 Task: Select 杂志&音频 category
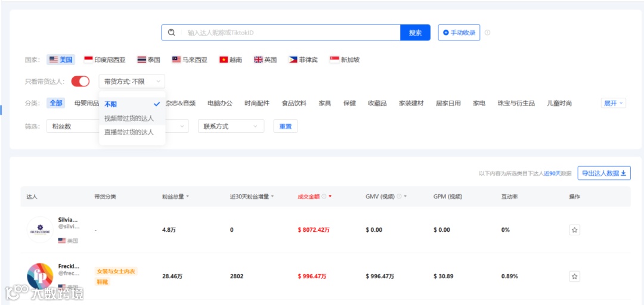(x=180, y=103)
